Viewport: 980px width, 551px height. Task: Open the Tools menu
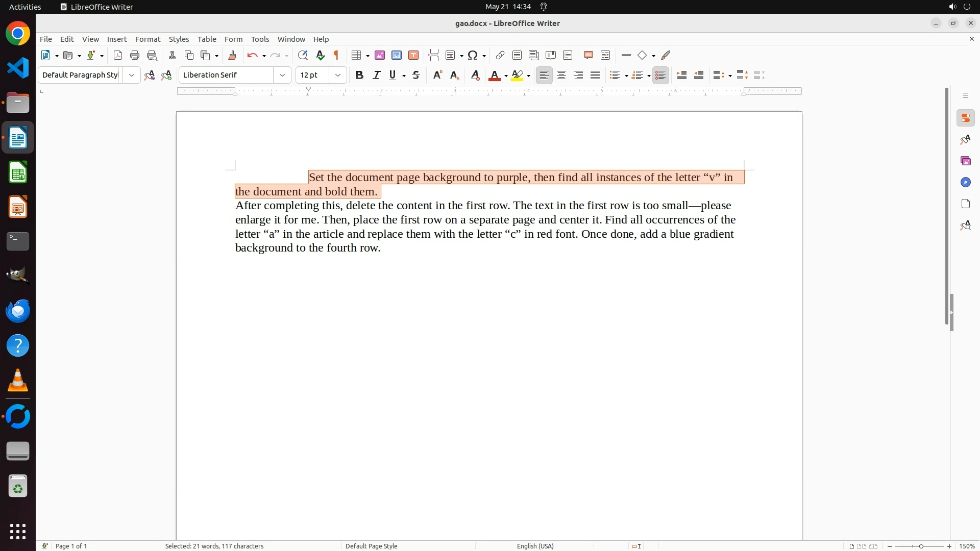(260, 39)
